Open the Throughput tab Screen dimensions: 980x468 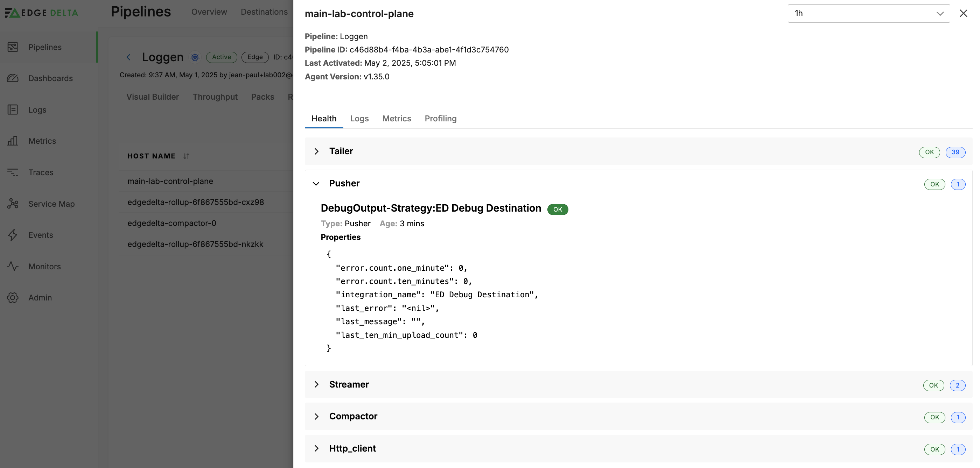pos(215,97)
